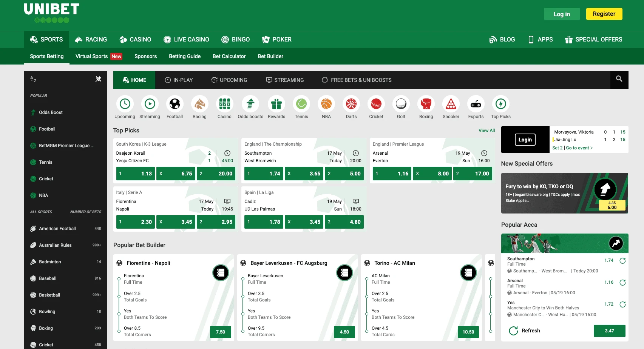The width and height of the screenshot is (644, 349).
Task: Select the Football ball icon
Action: tap(175, 104)
